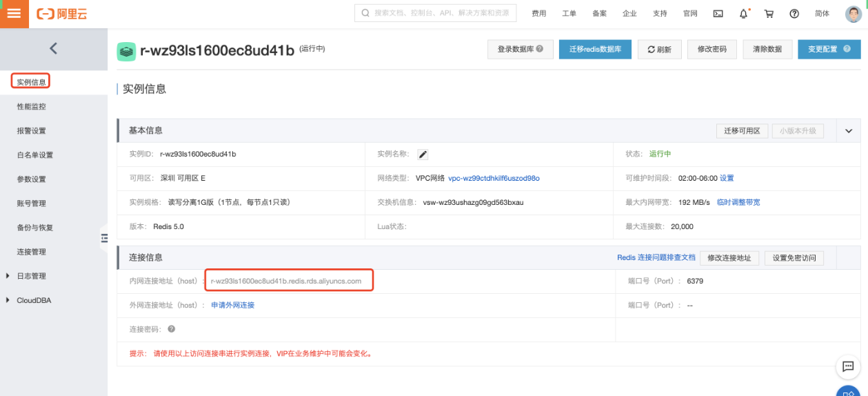The height and width of the screenshot is (396, 868).
Task: Open the notifications bell
Action: pos(743,14)
